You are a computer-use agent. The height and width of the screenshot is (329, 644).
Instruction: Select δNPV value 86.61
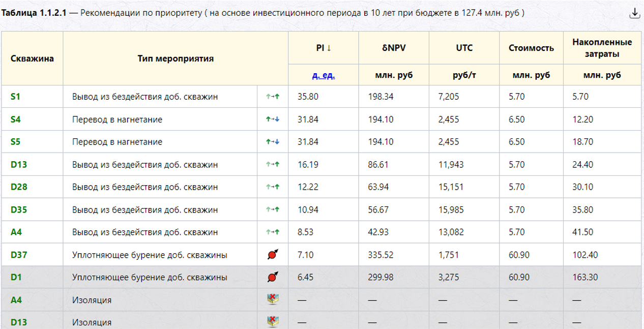click(x=378, y=164)
